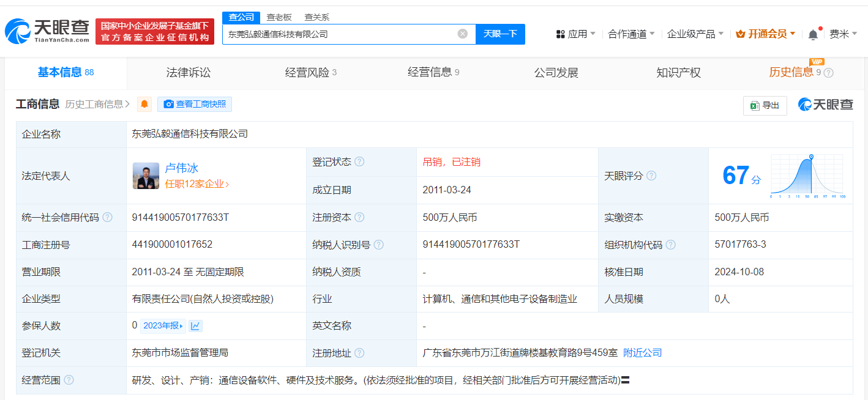Select the 查公司 search tab

[241, 17]
